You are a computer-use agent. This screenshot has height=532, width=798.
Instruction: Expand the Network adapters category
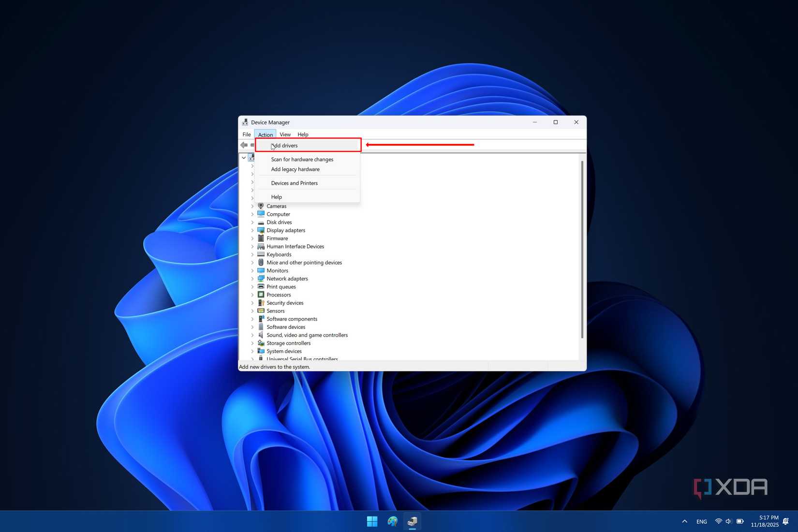pyautogui.click(x=252, y=279)
